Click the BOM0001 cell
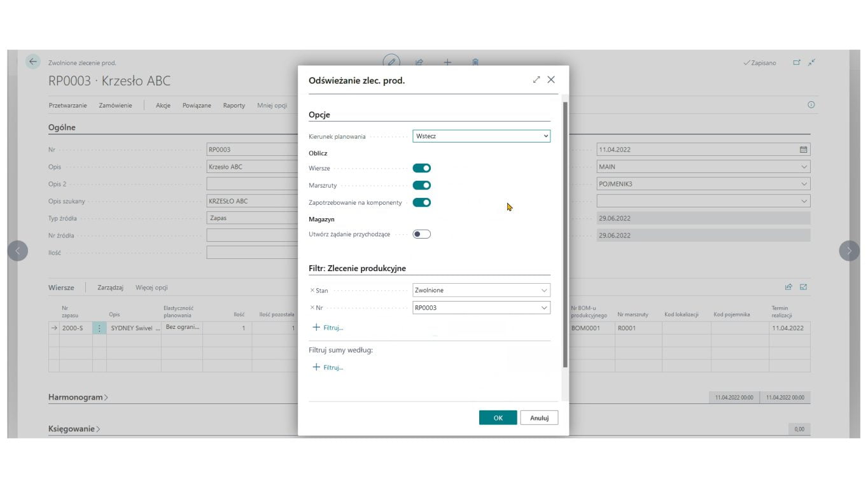 coord(591,328)
